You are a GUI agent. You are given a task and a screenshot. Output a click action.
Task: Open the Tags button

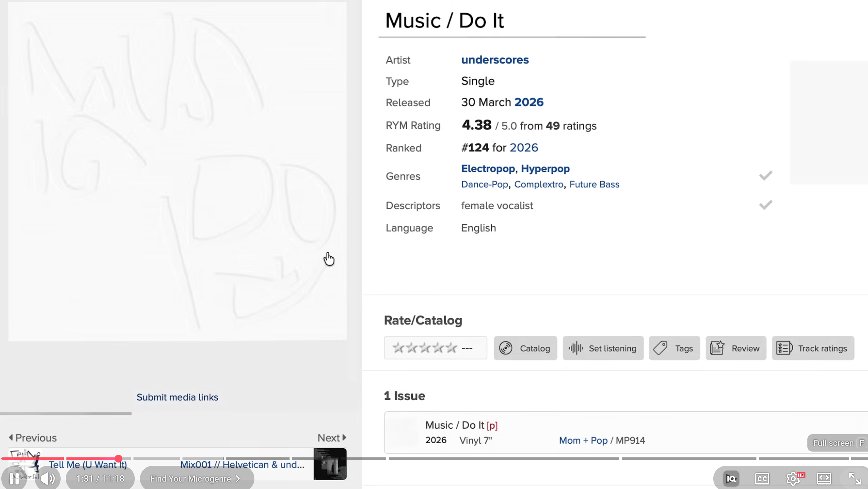click(x=674, y=348)
